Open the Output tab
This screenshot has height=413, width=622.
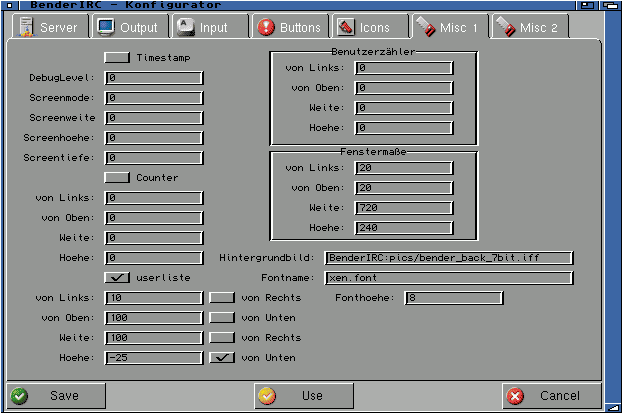[x=130, y=27]
